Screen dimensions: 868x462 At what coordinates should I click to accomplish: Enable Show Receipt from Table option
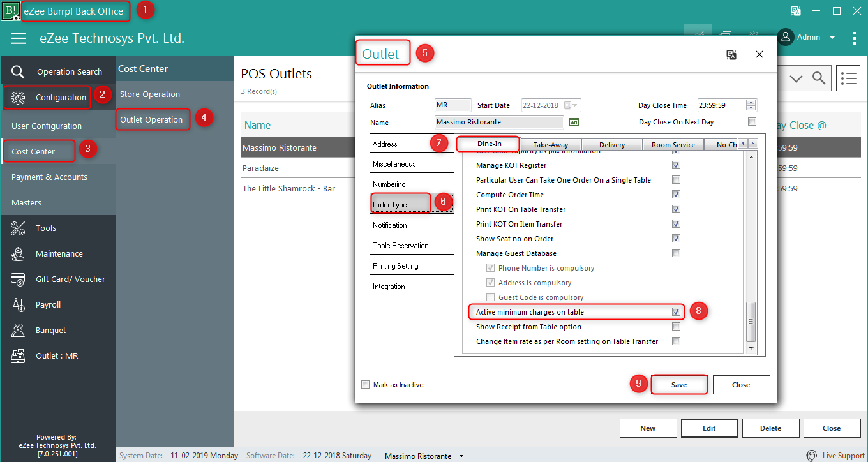[x=676, y=327]
